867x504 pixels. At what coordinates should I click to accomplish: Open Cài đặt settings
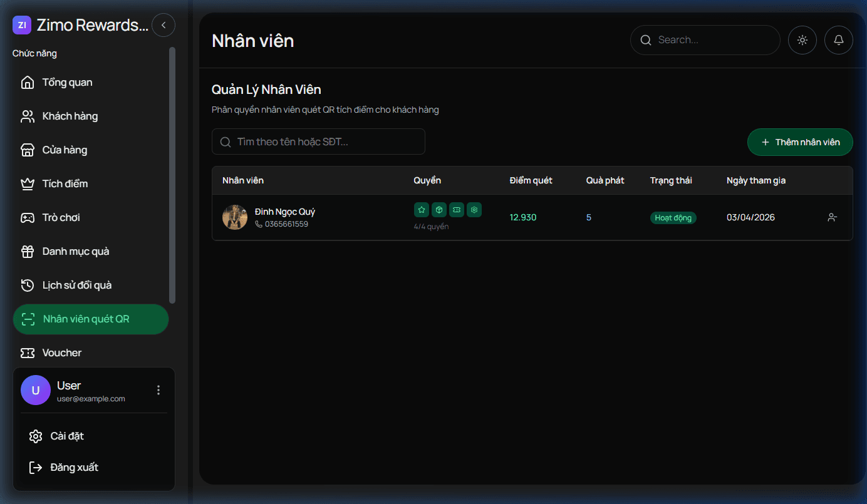click(x=66, y=436)
